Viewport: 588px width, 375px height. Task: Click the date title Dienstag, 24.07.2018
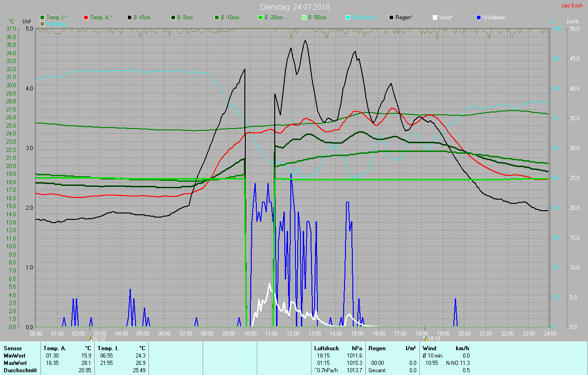[294, 7]
